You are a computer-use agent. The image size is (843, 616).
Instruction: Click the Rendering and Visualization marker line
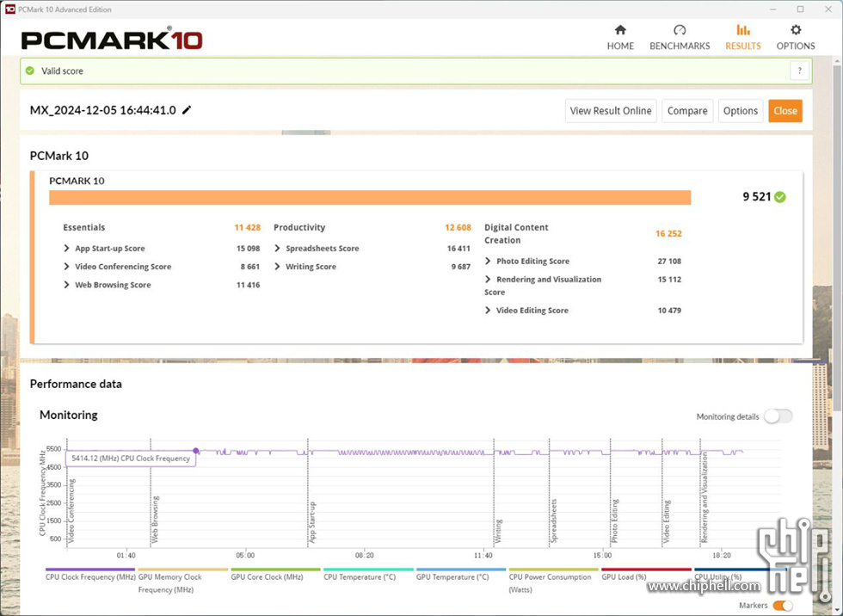700,494
